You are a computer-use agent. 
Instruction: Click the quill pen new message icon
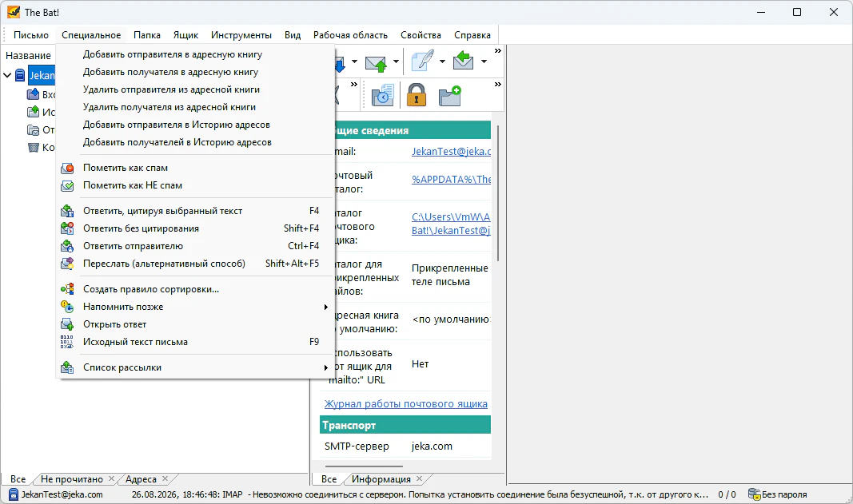pyautogui.click(x=423, y=61)
